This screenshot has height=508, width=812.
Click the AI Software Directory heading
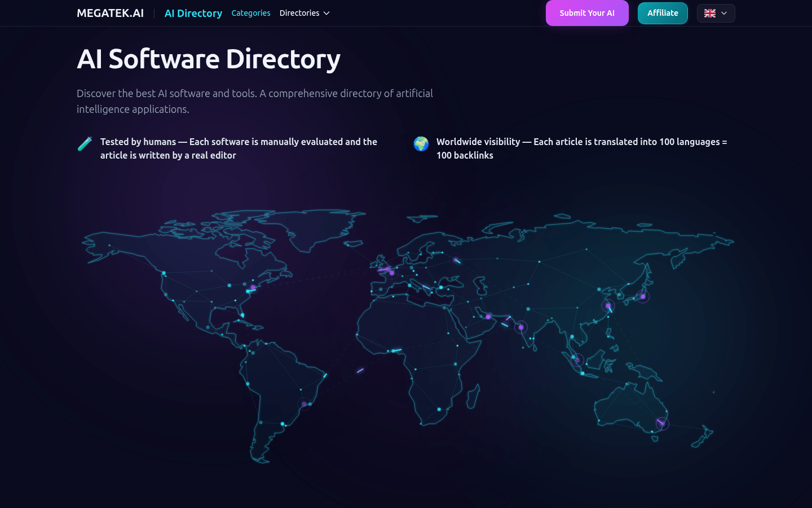(x=209, y=59)
